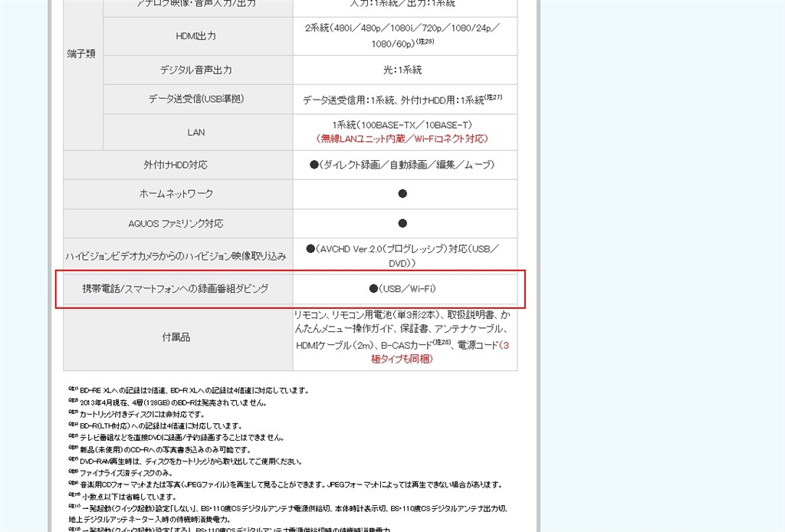The height and width of the screenshot is (532, 785).
Task: Click red 無線LANユニット内蔵/Wi-Fiコネクト対応 text
Action: [x=402, y=139]
